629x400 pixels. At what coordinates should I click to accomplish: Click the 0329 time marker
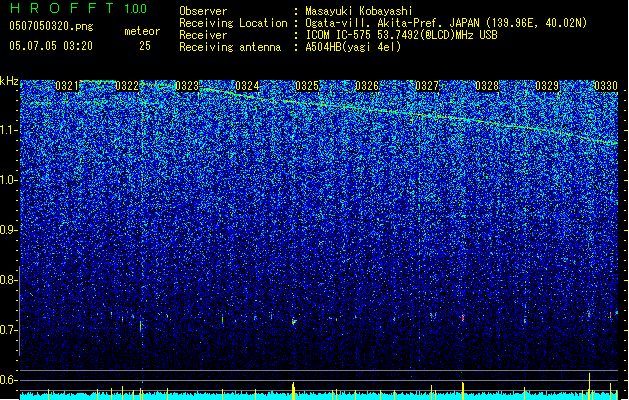547,86
